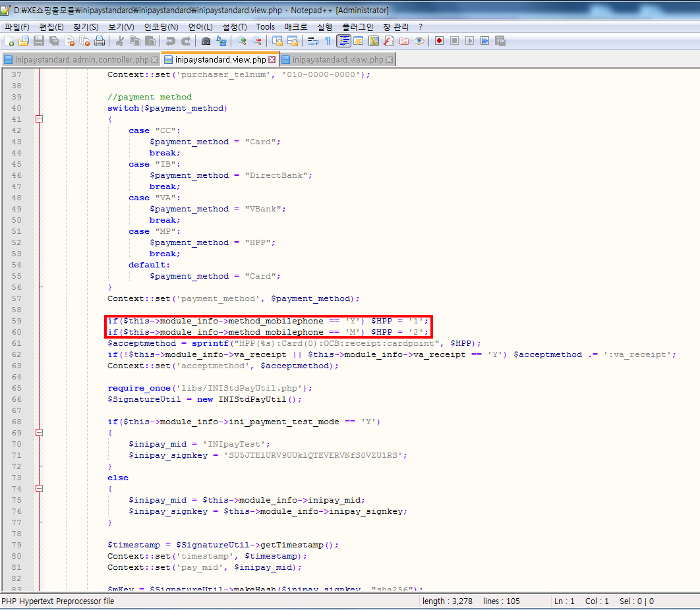Screen dimensions: 700x610
Task: Toggle synchronized horizontal scrolling icon
Action: (x=293, y=41)
